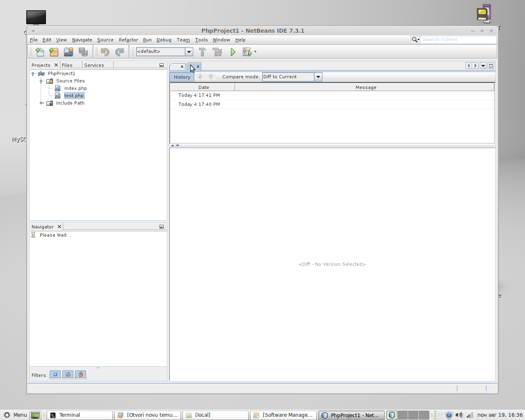Click the Save All toolbar icon
This screenshot has height=420, width=525.
tap(83, 52)
